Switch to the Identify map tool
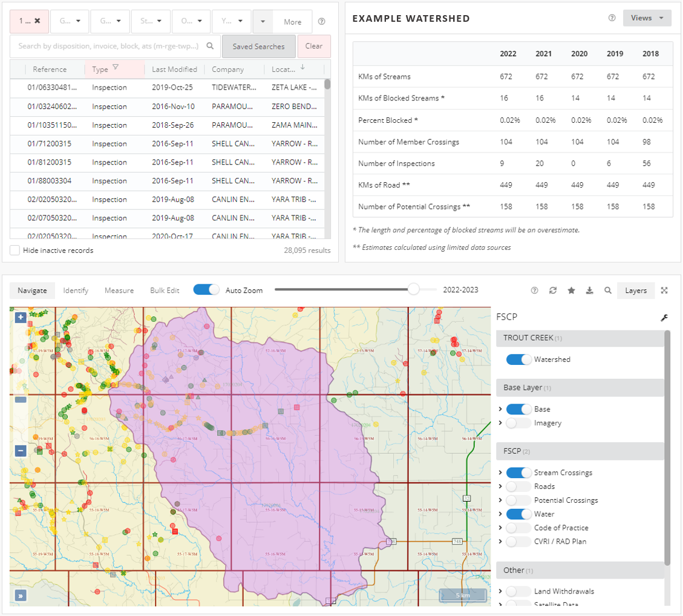Screen dimensions: 683x616 pyautogui.click(x=76, y=290)
